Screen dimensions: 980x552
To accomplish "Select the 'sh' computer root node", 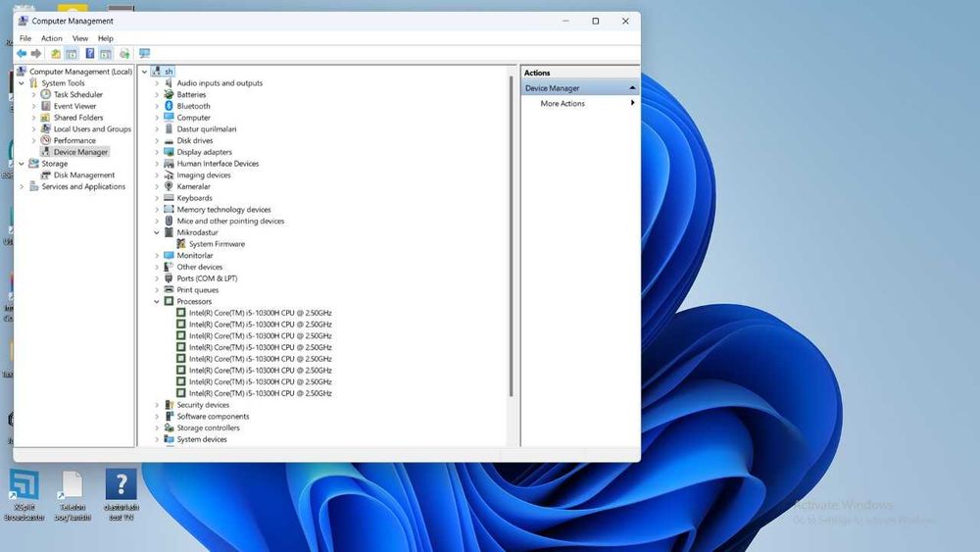I will pos(169,72).
